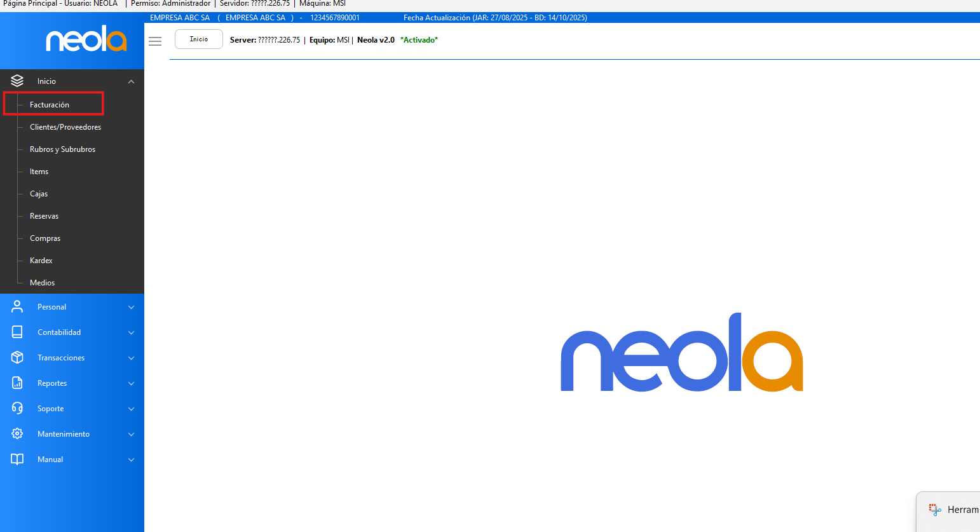980x532 pixels.
Task: Click the report chart icon for Reportes
Action: click(x=17, y=383)
